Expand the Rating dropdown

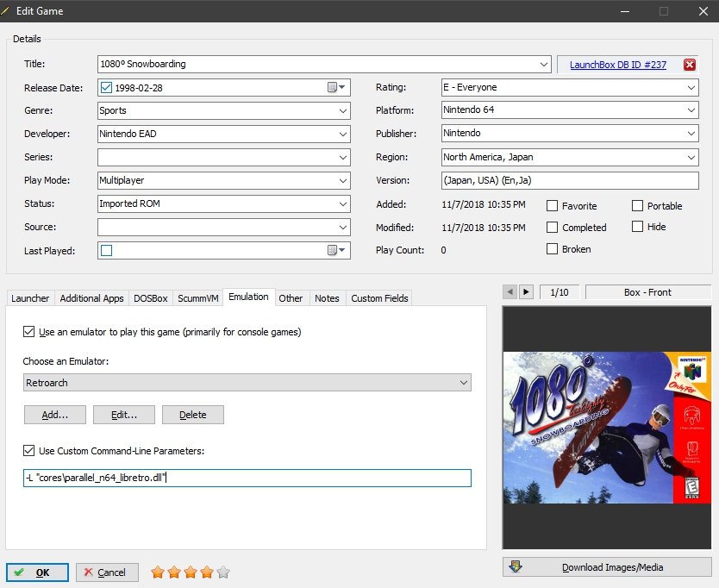point(691,88)
